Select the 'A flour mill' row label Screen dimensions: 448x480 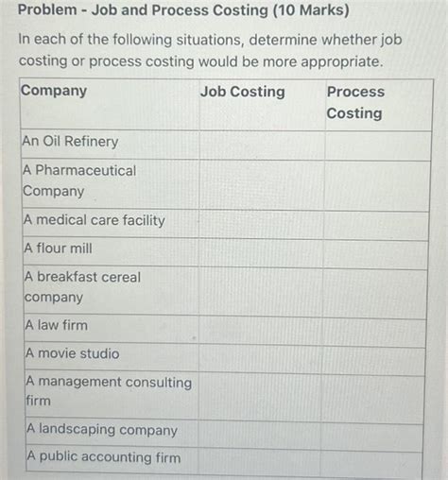[59, 249]
